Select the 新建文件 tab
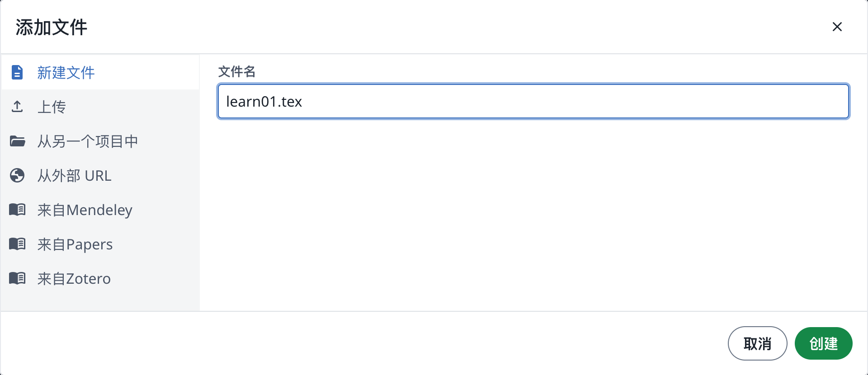868x375 pixels. [x=100, y=72]
